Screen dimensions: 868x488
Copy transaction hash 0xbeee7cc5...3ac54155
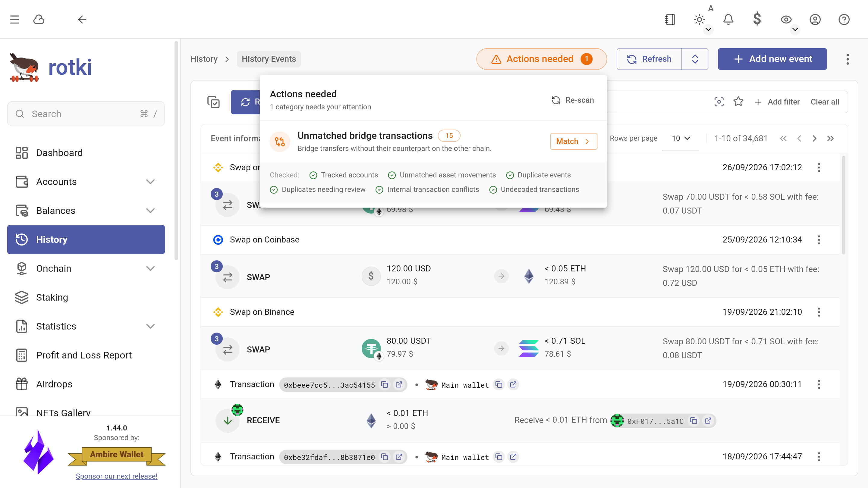385,384
